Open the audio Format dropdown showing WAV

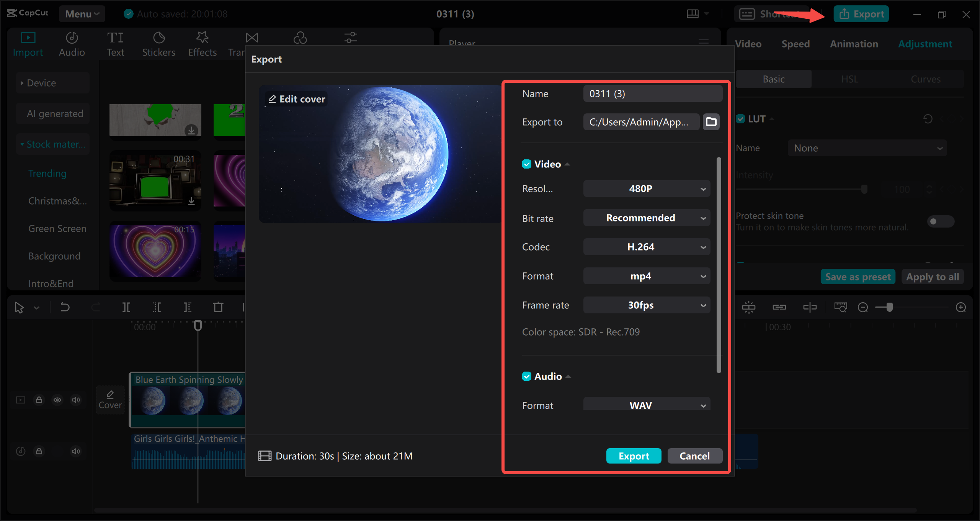pyautogui.click(x=646, y=405)
